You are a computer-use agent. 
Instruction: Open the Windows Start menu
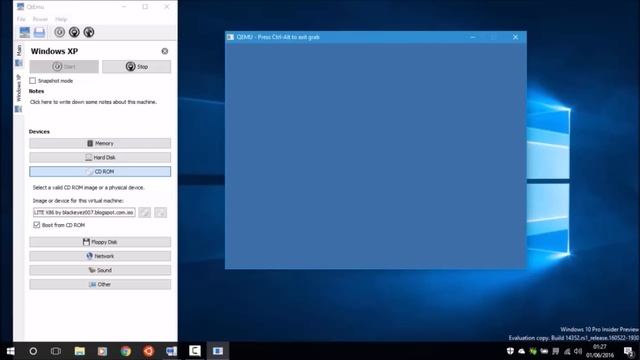[11, 351]
